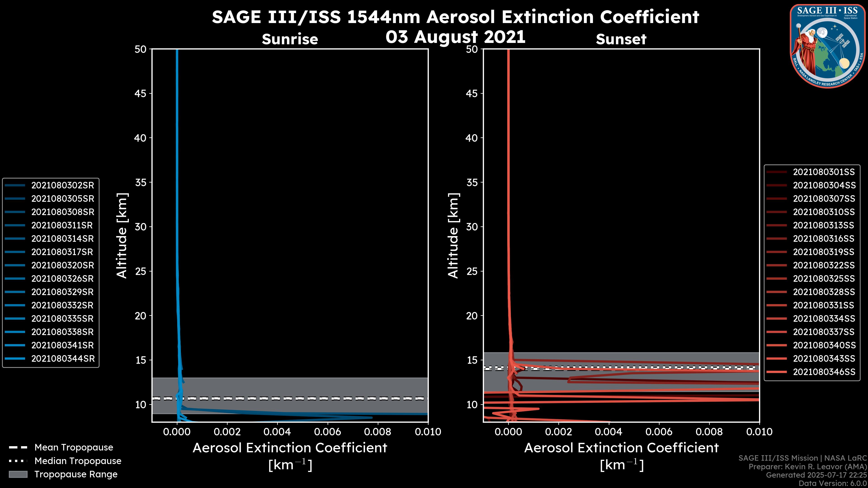Viewport: 868px width, 488px height.
Task: Click the 03 August 2021 date heading
Action: pos(455,37)
